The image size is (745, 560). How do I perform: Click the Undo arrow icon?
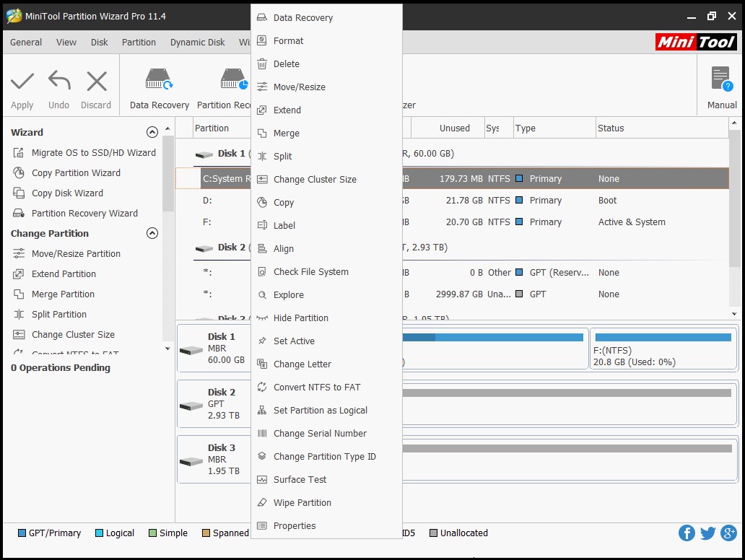click(59, 81)
